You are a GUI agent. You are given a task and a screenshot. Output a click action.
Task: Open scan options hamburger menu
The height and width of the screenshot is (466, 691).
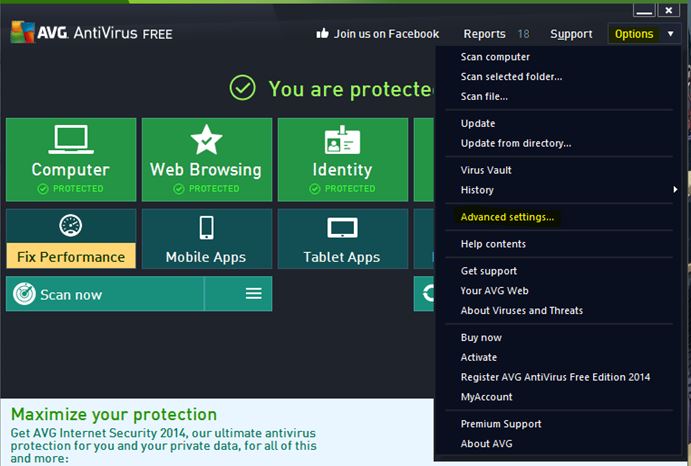pos(254,294)
